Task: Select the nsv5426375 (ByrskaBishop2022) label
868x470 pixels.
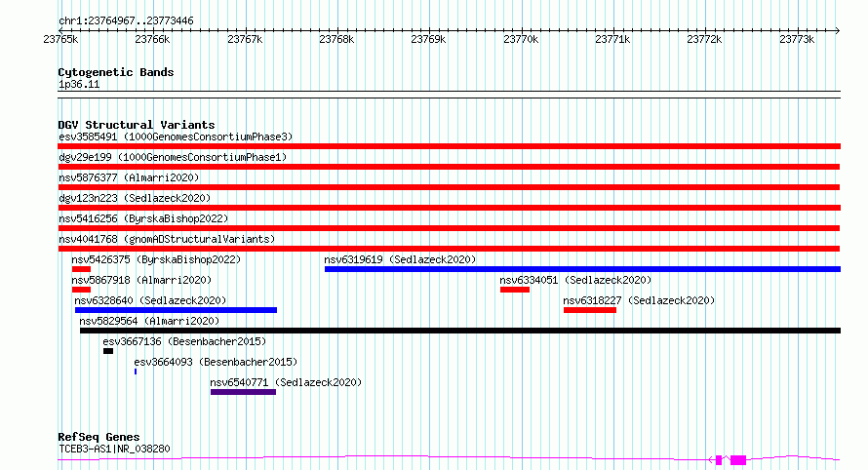Action: (x=156, y=259)
